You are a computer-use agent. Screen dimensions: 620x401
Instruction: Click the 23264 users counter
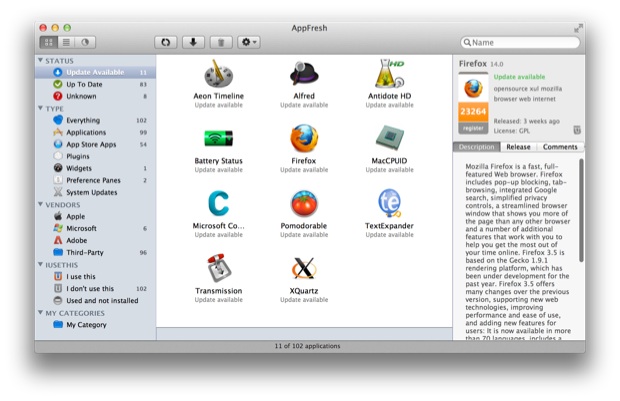[x=473, y=112]
